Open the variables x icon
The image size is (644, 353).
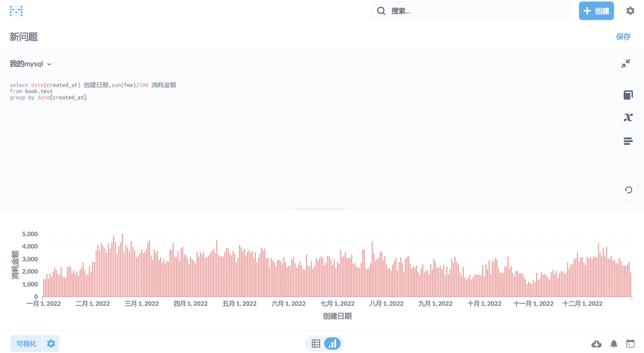628,118
